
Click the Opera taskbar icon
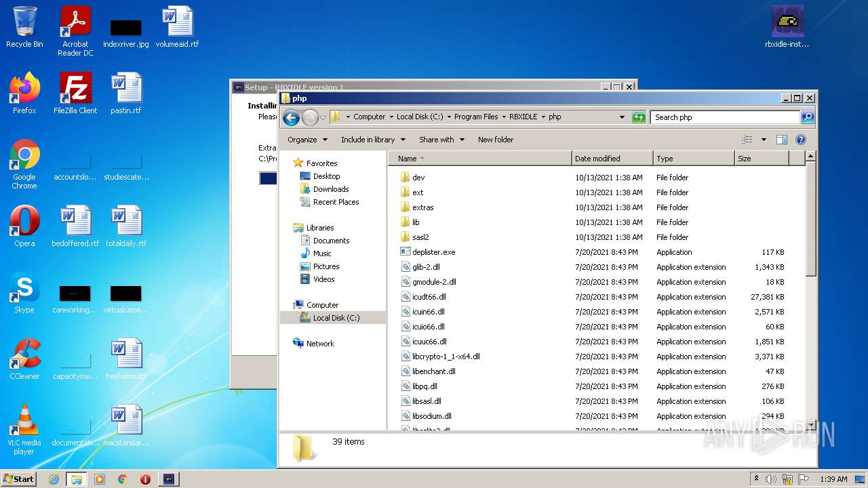pyautogui.click(x=145, y=479)
